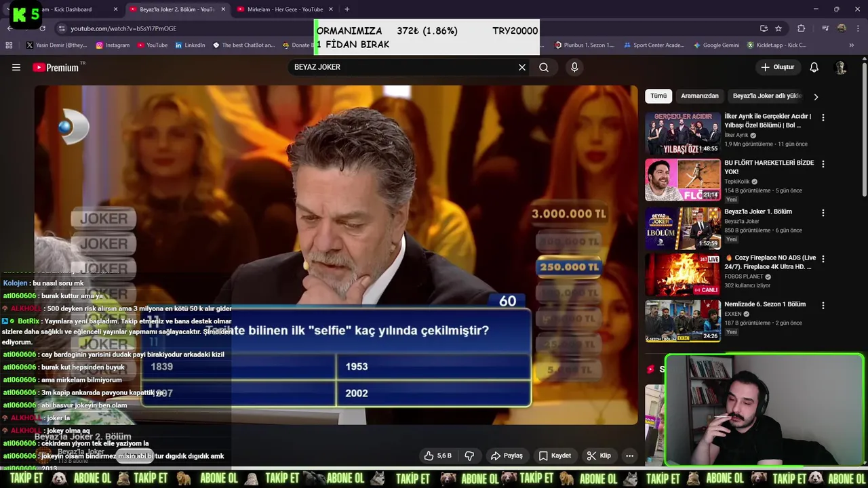
Task: Clear the BEYAZ JOKER search text
Action: (x=522, y=67)
